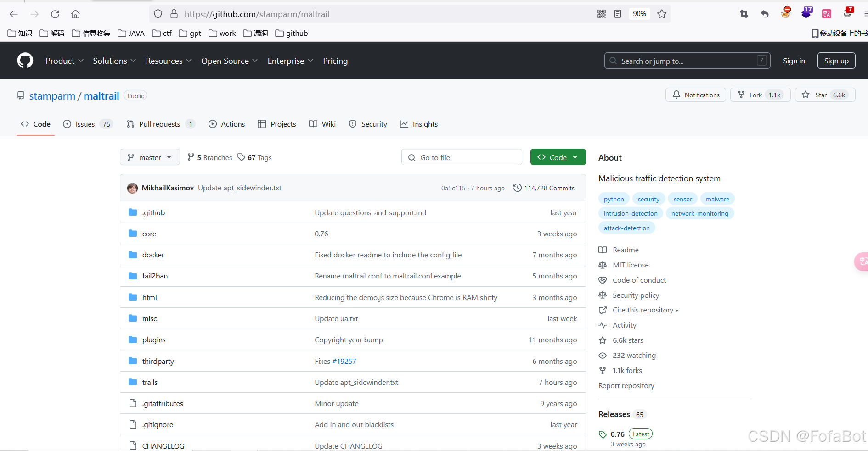Expand Cite this repository dropdown

pyautogui.click(x=645, y=310)
